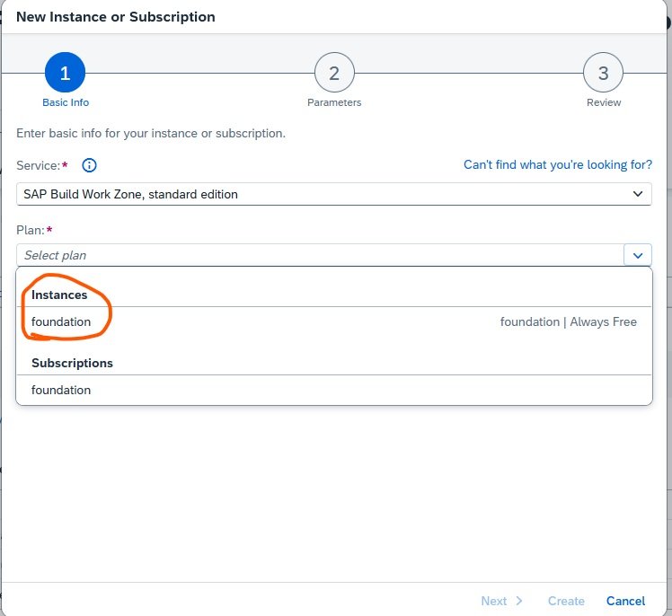Collapse the Plan dropdown using its arrow button

(x=637, y=256)
